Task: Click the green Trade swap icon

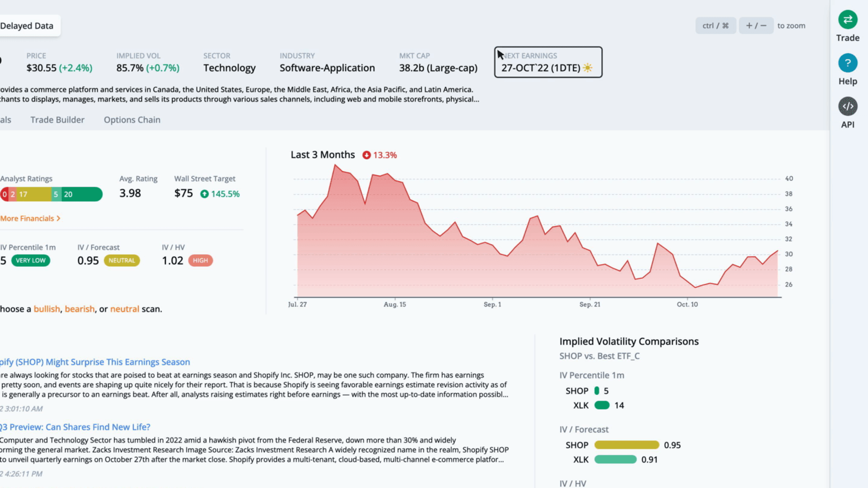Action: (x=848, y=20)
